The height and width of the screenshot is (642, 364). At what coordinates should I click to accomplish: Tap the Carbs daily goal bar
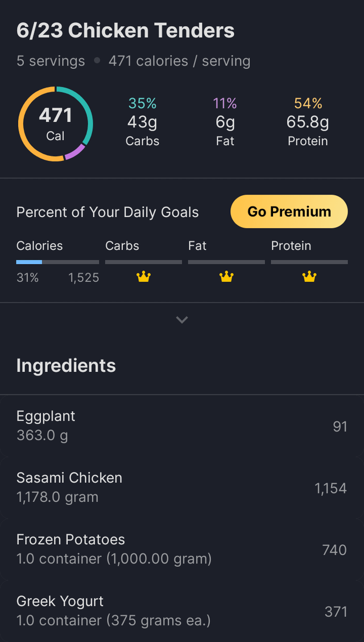pos(143,262)
